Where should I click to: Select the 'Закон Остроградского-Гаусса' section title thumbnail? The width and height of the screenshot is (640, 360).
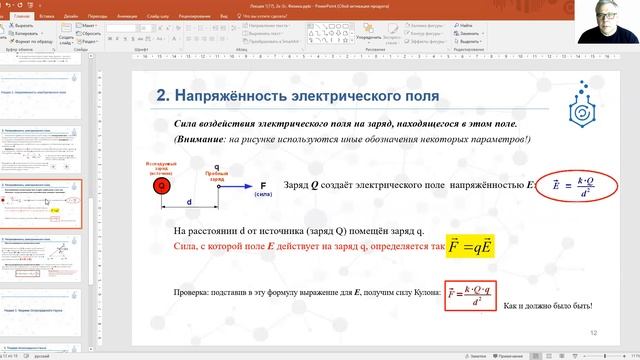click(x=40, y=312)
